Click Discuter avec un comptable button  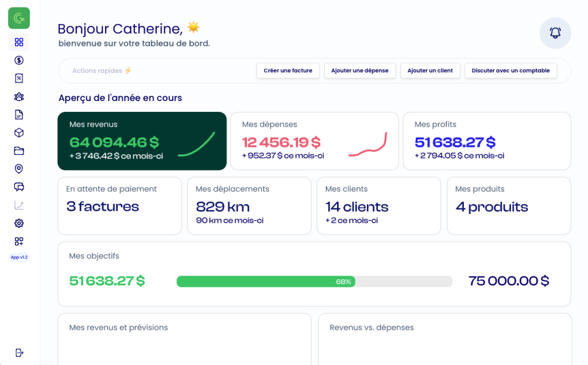pos(510,71)
